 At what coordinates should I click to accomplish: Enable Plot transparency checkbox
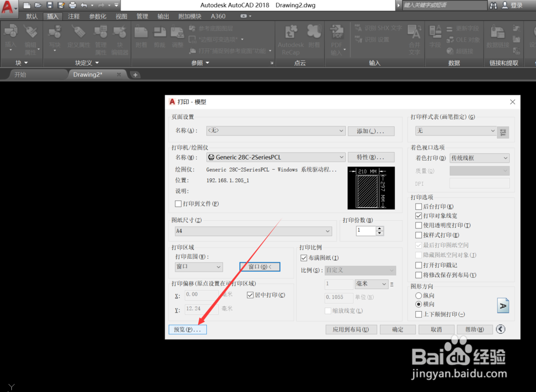click(x=419, y=225)
